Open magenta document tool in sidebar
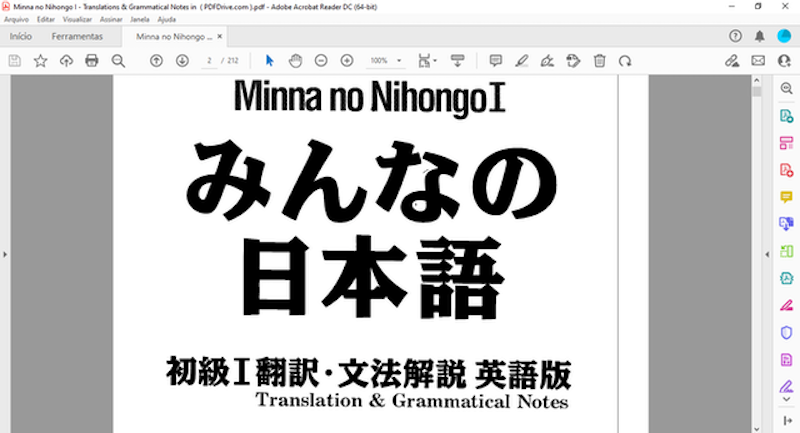 click(786, 360)
